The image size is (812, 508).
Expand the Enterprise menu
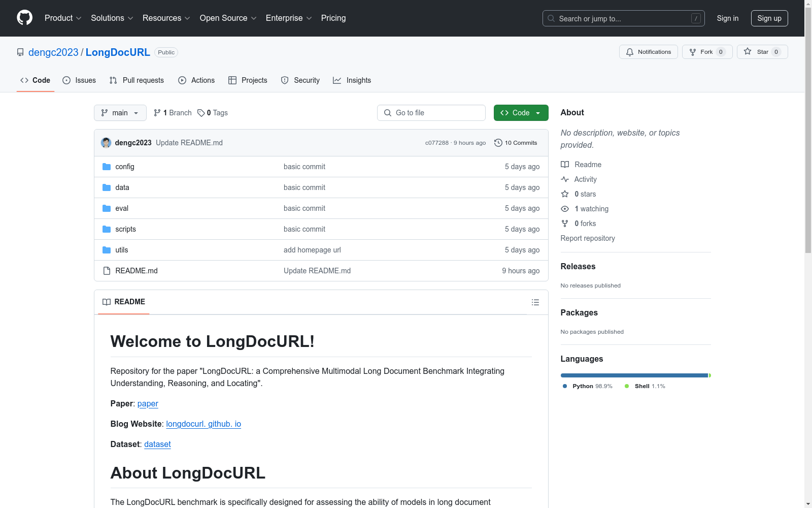coord(289,18)
